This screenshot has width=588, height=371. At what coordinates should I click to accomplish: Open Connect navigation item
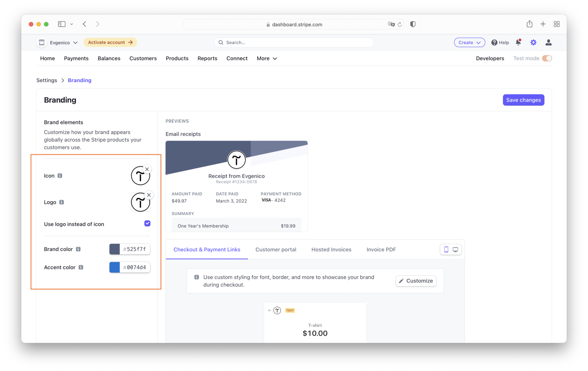click(x=237, y=58)
